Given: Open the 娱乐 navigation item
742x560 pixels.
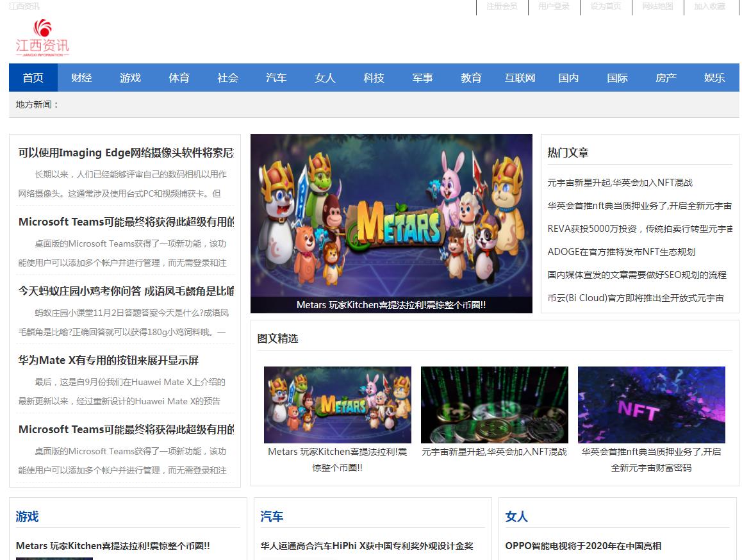Looking at the screenshot, I should pos(714,78).
